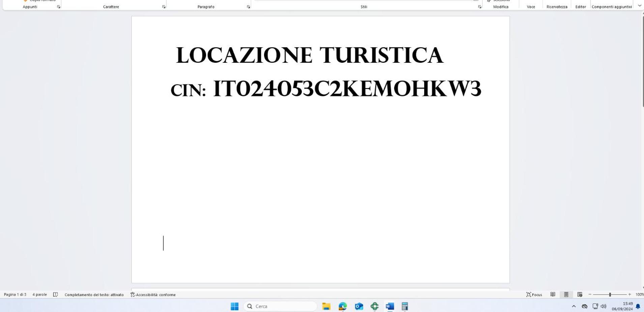Select the Print Layout view icon
Viewport: 644px width, 312px height.
pos(566,294)
